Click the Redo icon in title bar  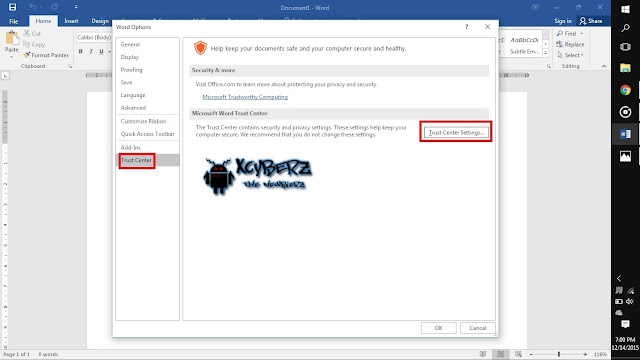(x=54, y=7)
